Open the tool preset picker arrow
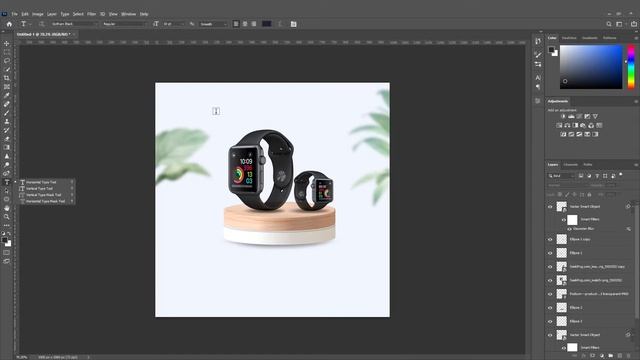The image size is (640, 360). click(x=30, y=24)
